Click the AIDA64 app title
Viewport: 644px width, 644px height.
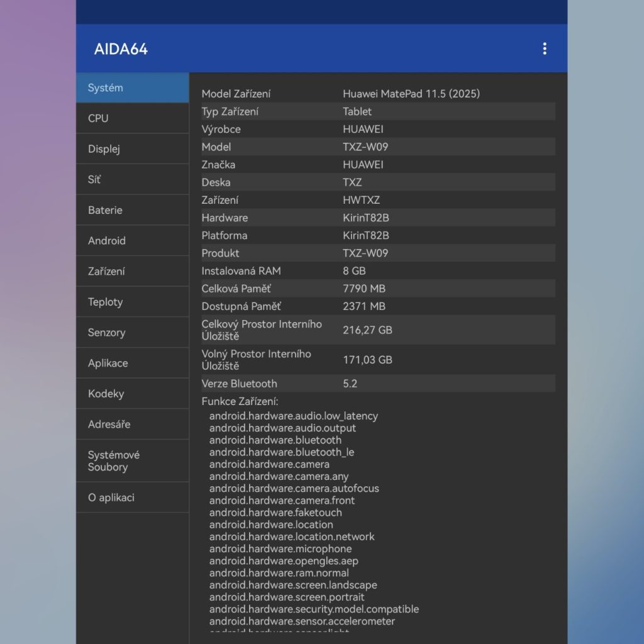121,49
